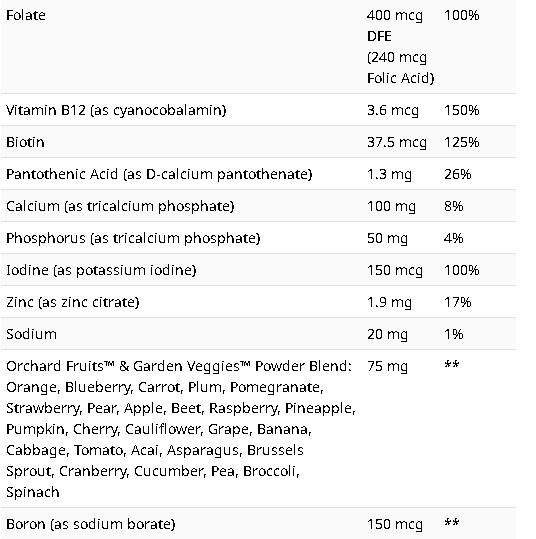Screen dimensions: 536x539
Task: Click Iodine (as potassium iodine) label
Action: pyautogui.click(x=101, y=270)
